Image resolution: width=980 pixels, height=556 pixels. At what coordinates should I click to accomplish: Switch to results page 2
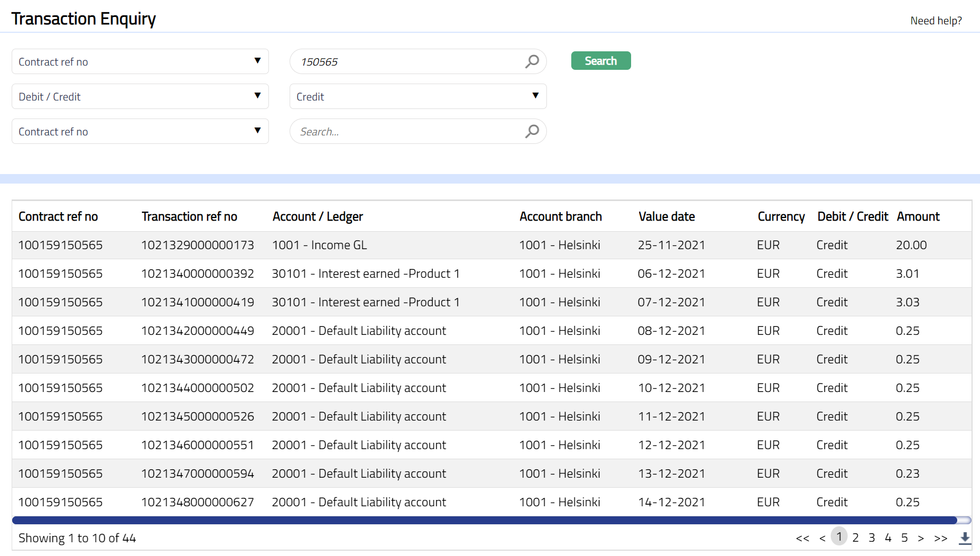(x=855, y=538)
